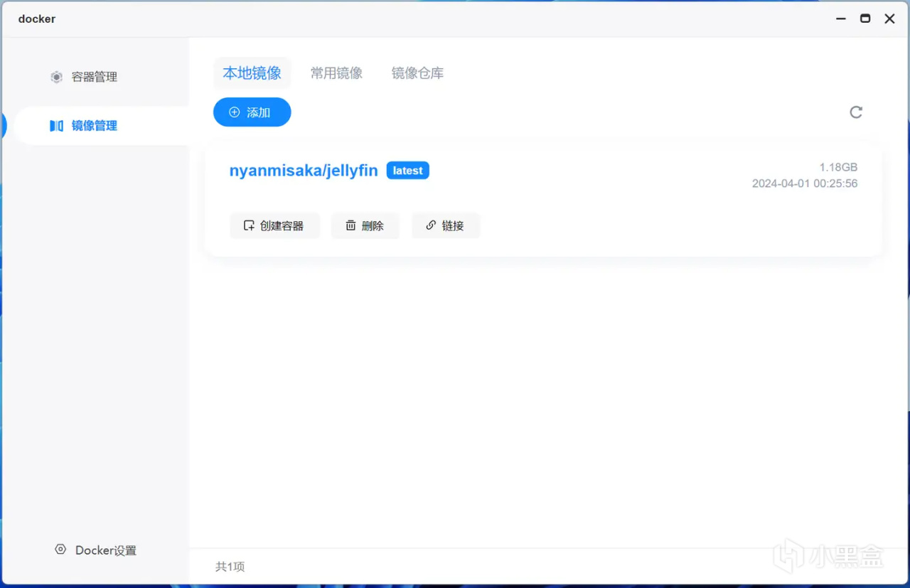This screenshot has height=588, width=910.
Task: Close the docker window
Action: pos(889,19)
